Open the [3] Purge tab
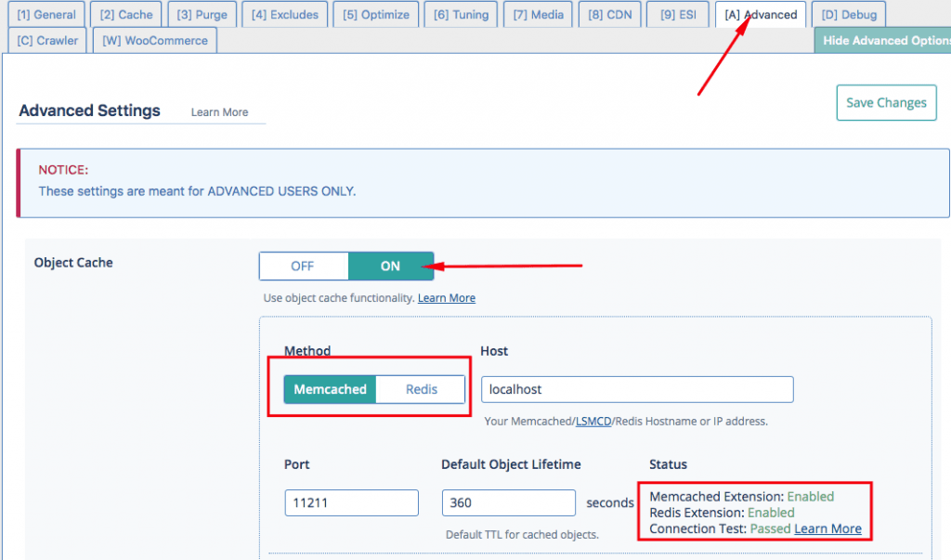Image resolution: width=951 pixels, height=560 pixels. [202, 15]
